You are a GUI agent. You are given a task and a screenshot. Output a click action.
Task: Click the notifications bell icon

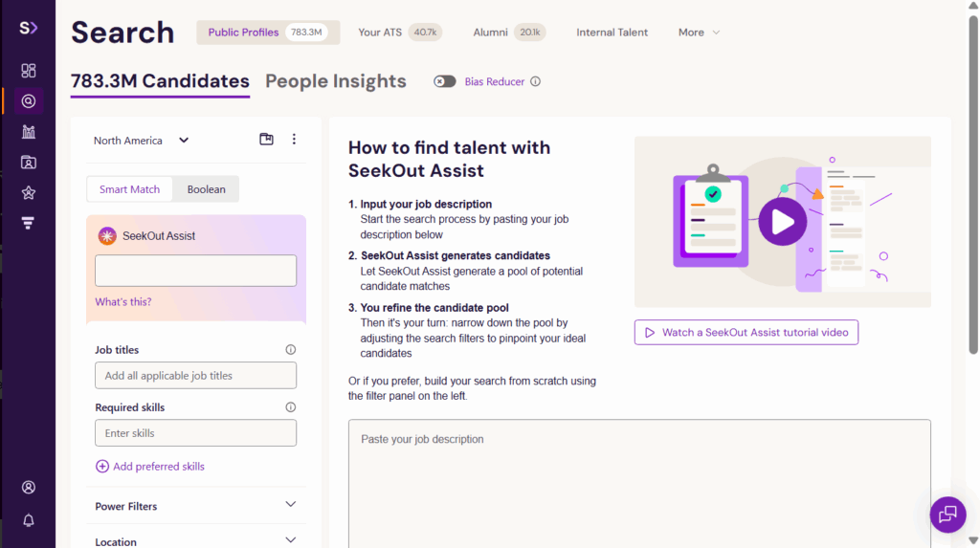(29, 520)
